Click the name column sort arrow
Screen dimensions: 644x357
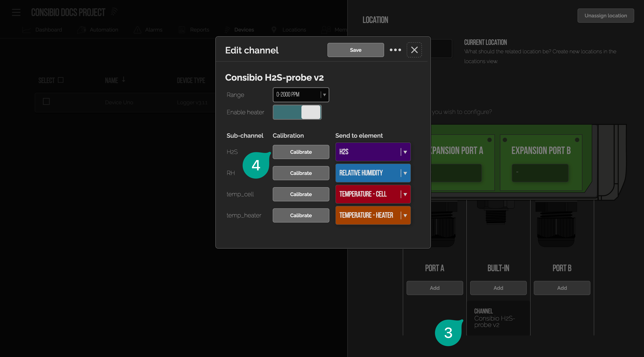123,80
